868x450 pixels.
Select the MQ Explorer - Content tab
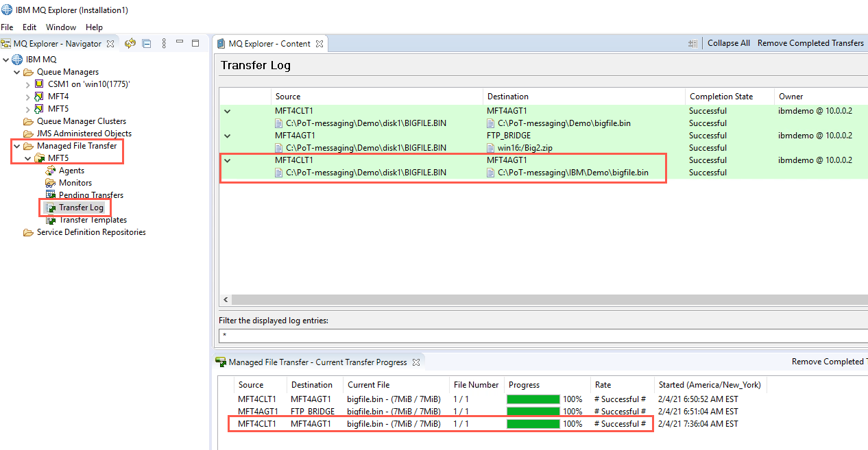[x=269, y=43]
